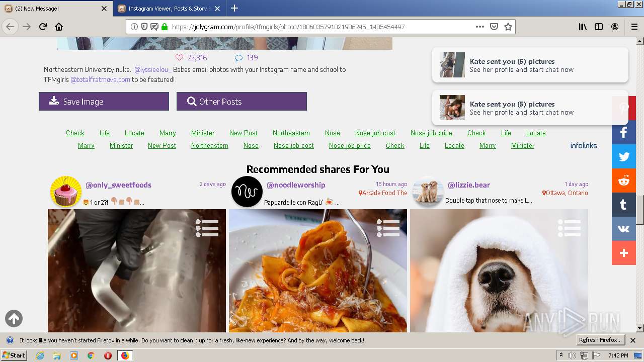The height and width of the screenshot is (362, 644).
Task: Close the New Message tab
Action: coord(104,9)
